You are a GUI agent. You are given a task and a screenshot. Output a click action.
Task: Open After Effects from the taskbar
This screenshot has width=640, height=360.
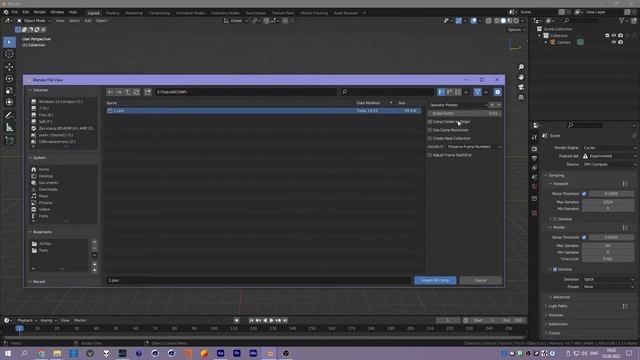pos(220,353)
